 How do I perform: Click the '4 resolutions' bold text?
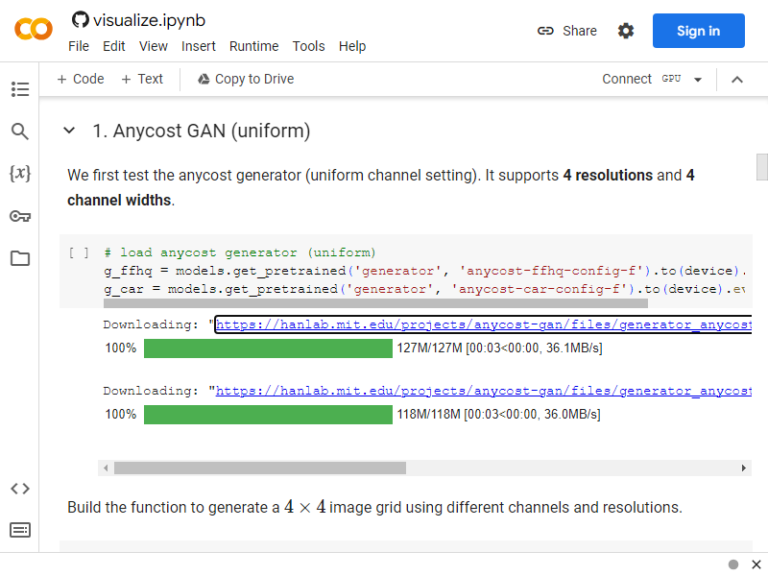click(608, 175)
